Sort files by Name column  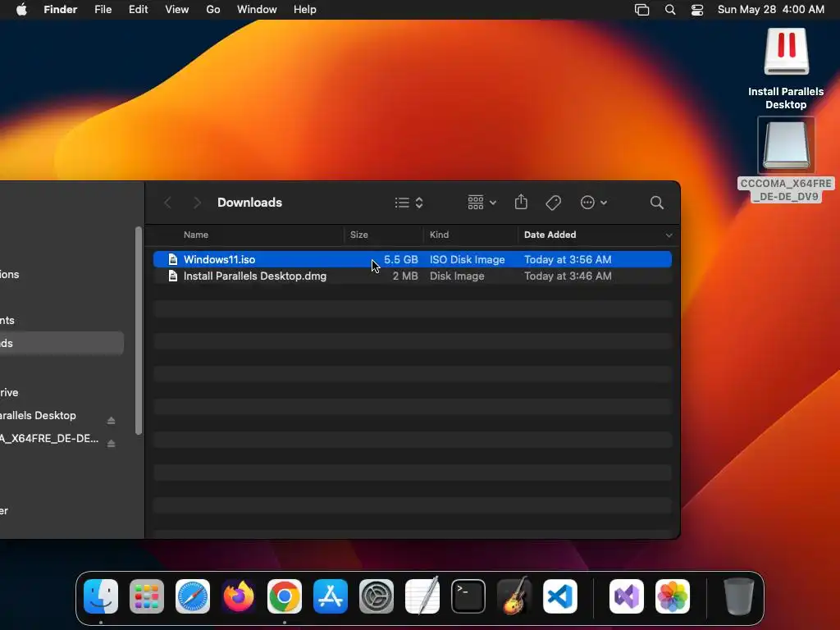[x=196, y=235]
